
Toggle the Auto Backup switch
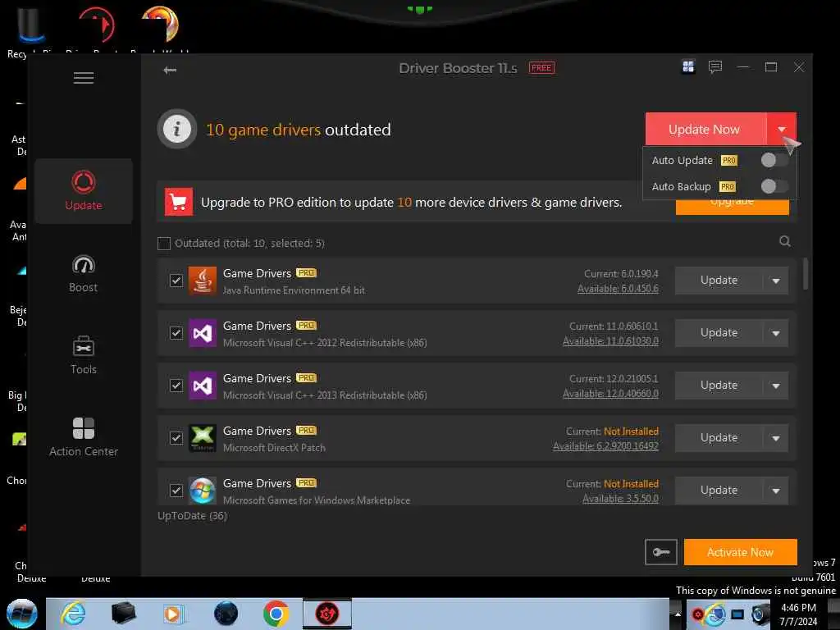[x=774, y=186]
